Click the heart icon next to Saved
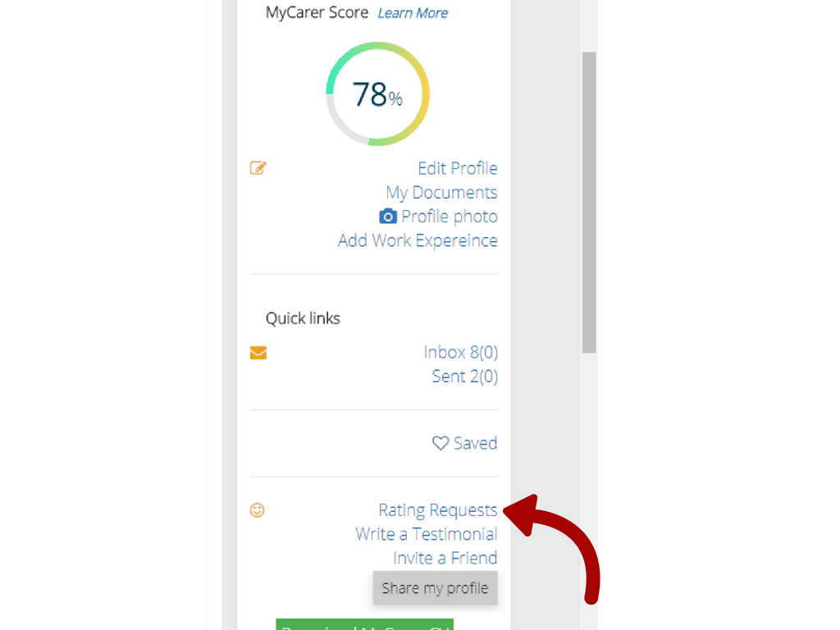840x630 pixels. pos(441,443)
